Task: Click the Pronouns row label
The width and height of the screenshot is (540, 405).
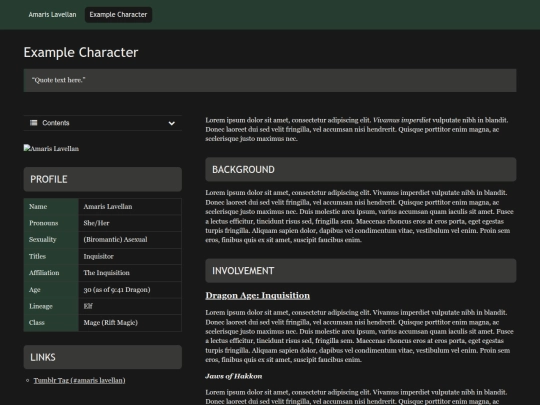Action: point(51,223)
